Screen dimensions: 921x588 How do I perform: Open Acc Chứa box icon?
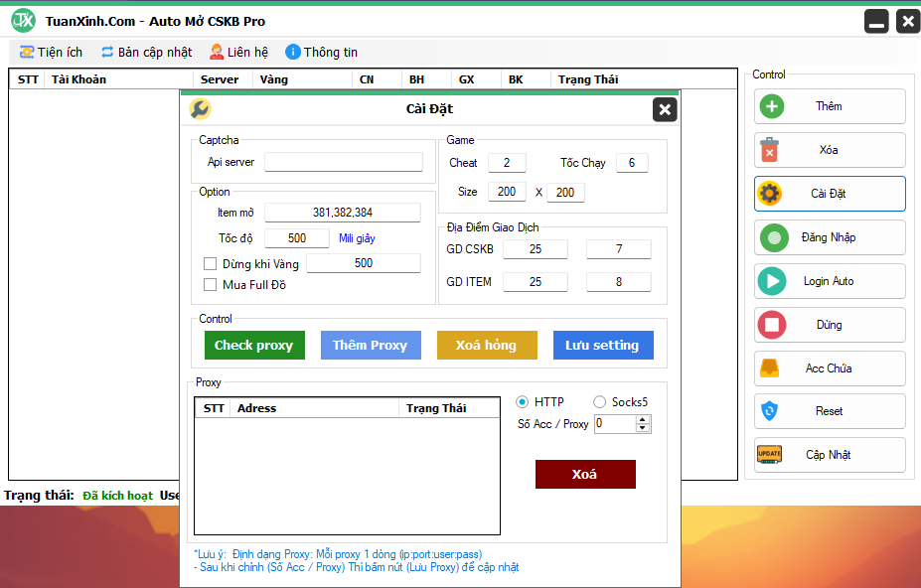tap(770, 368)
